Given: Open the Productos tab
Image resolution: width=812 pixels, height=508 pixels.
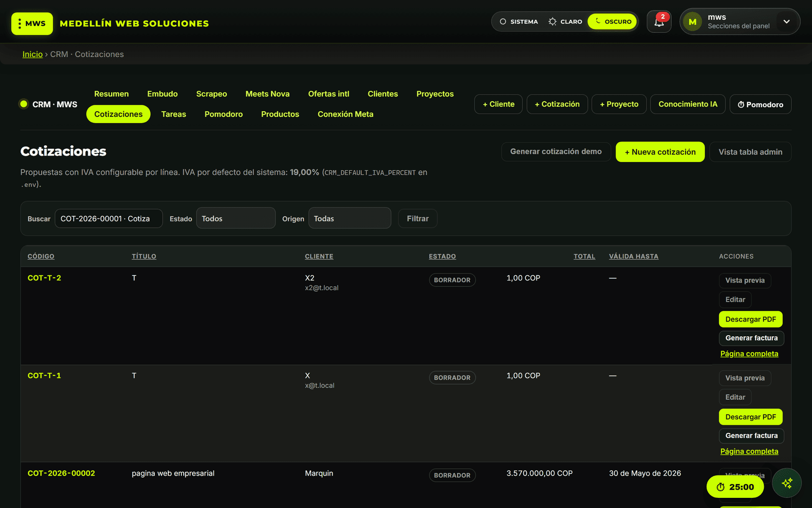Looking at the screenshot, I should point(280,114).
